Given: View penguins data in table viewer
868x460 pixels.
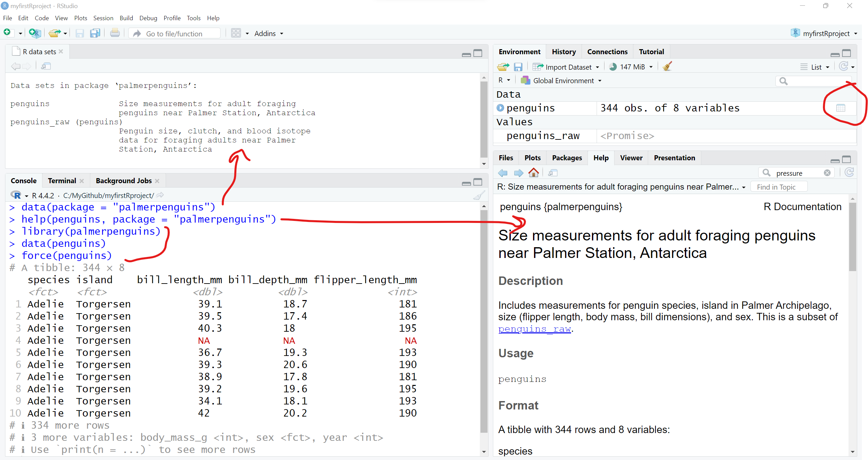Looking at the screenshot, I should click(x=841, y=108).
